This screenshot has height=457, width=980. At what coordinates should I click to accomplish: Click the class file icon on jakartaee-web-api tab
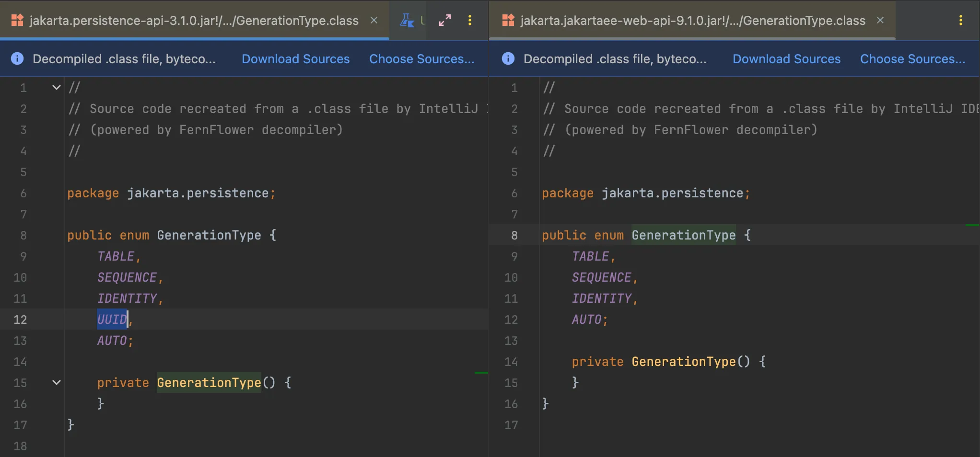pyautogui.click(x=508, y=20)
